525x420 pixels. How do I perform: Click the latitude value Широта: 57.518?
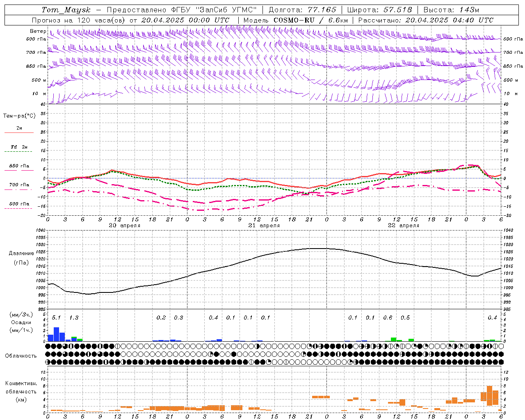[x=380, y=10]
